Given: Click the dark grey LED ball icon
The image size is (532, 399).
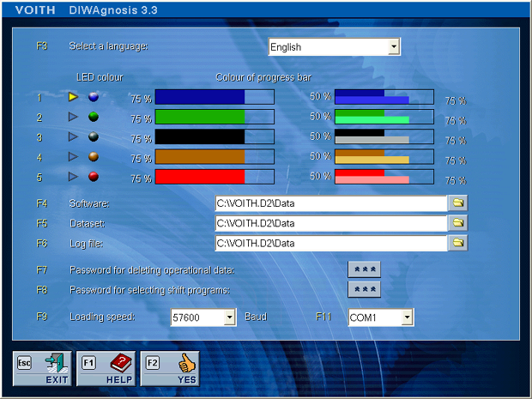Looking at the screenshot, I should click(94, 136).
